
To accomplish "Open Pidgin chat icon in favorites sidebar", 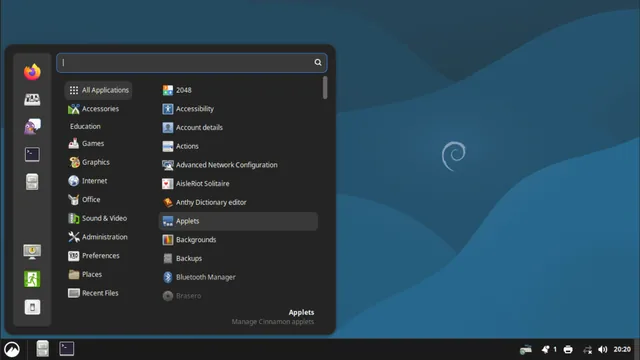I will (32, 127).
